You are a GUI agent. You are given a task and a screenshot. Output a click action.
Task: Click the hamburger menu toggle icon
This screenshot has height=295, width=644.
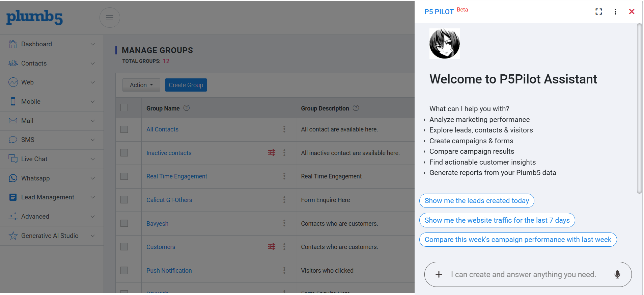click(110, 18)
